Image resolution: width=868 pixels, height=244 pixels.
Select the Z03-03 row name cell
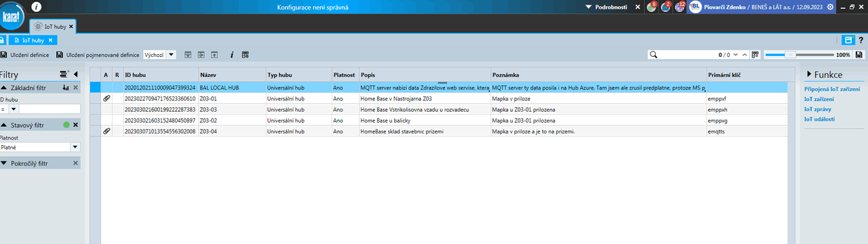click(x=232, y=109)
